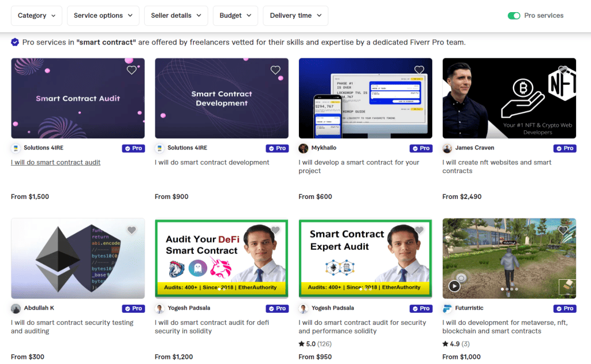Heart the Futuristic metaverse gig
Image resolution: width=591 pixels, height=364 pixels.
tap(563, 230)
